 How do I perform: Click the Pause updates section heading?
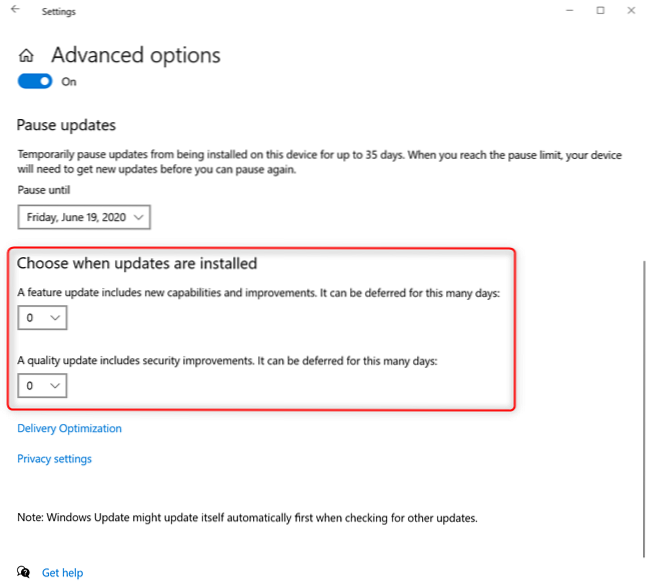click(66, 125)
